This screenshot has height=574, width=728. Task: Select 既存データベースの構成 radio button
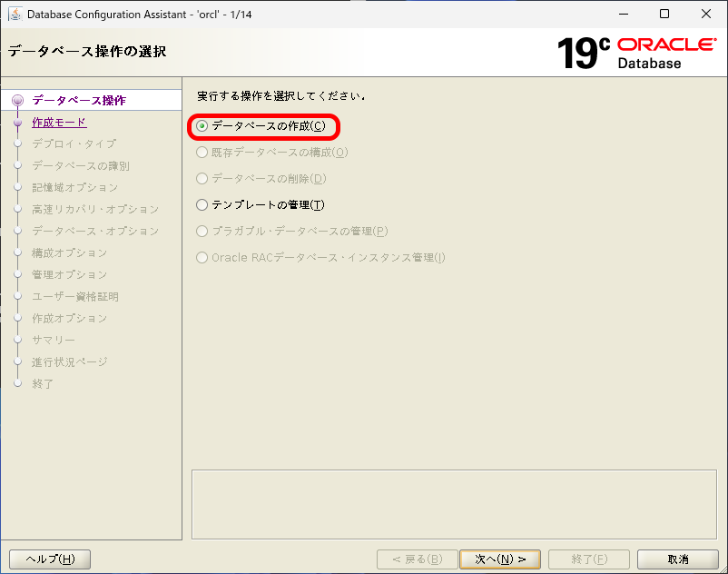201,153
